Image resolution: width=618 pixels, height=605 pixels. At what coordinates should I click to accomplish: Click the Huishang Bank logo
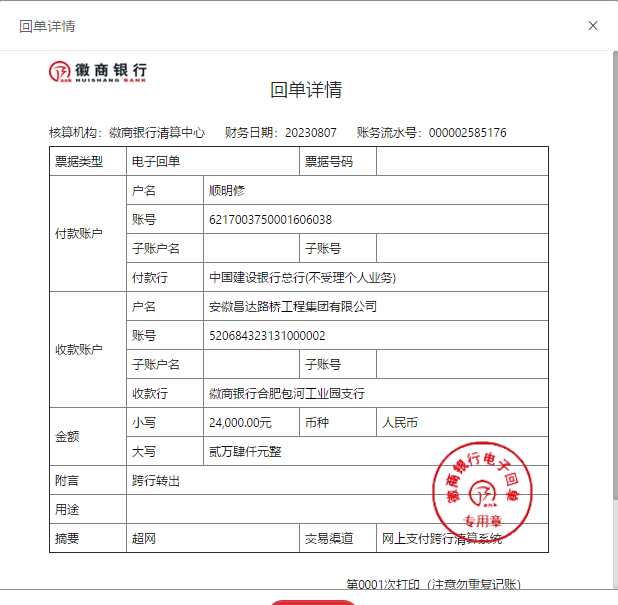tap(99, 71)
